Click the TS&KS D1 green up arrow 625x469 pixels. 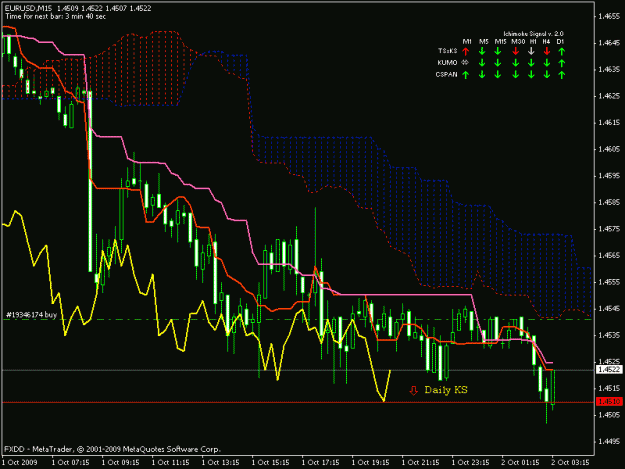point(562,51)
